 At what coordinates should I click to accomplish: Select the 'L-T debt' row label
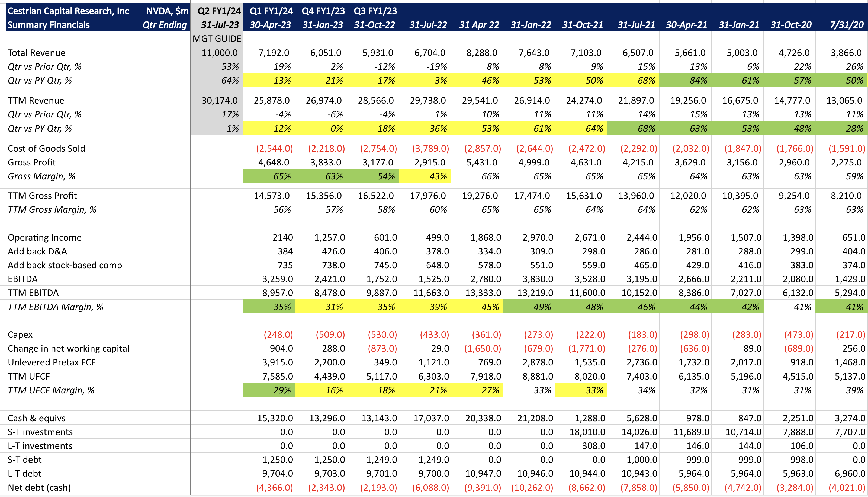coord(24,473)
